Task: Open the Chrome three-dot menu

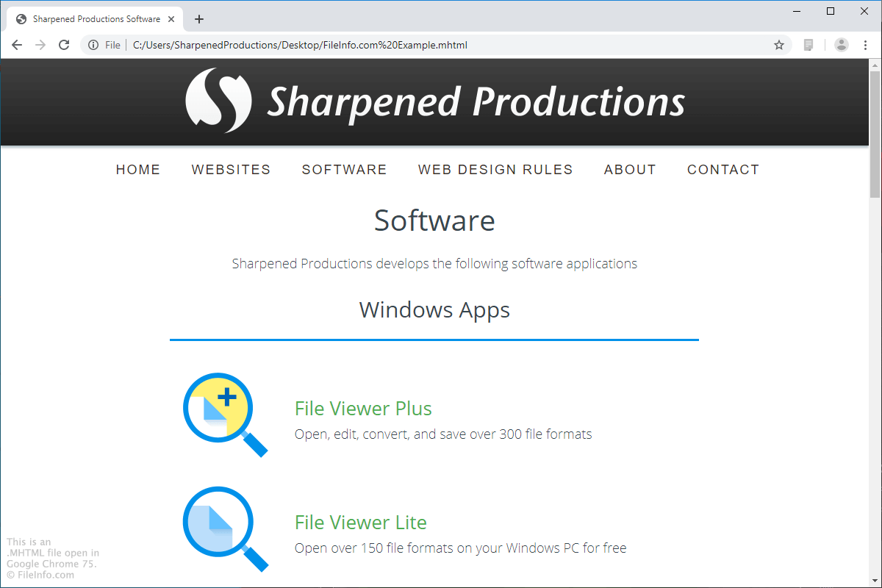Action: point(865,45)
